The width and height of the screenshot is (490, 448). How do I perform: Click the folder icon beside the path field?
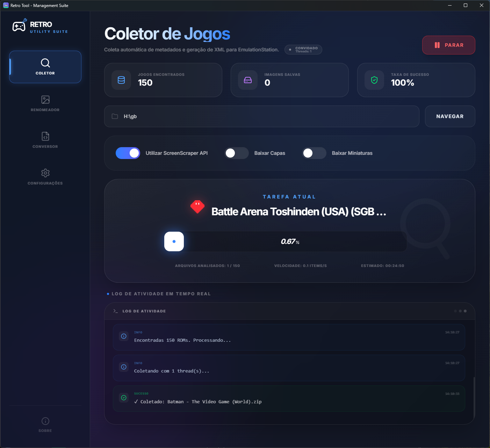(x=115, y=116)
